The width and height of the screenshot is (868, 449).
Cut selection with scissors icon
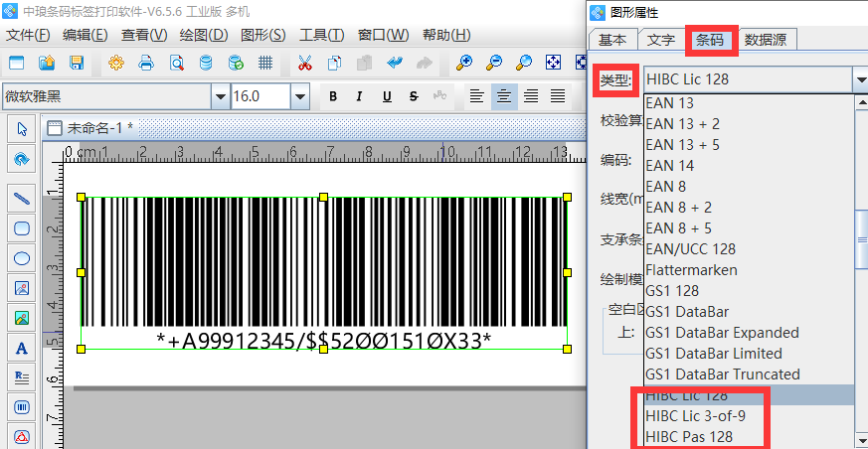[305, 63]
